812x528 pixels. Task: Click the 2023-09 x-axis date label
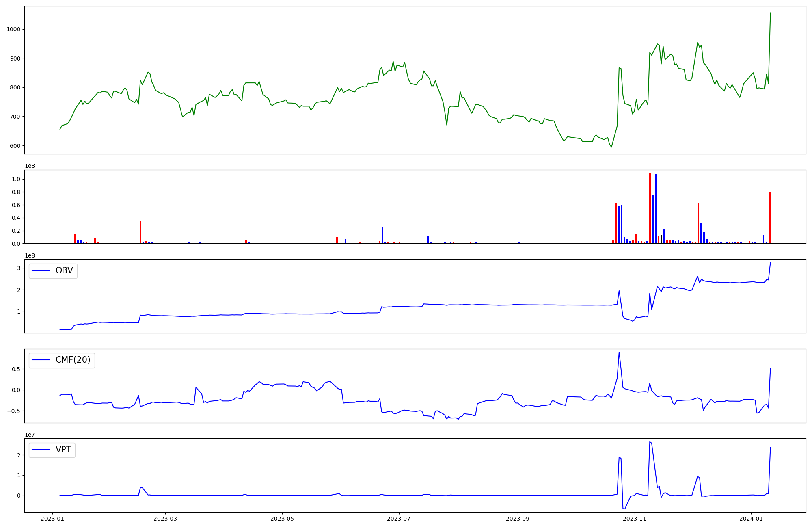pos(518,519)
